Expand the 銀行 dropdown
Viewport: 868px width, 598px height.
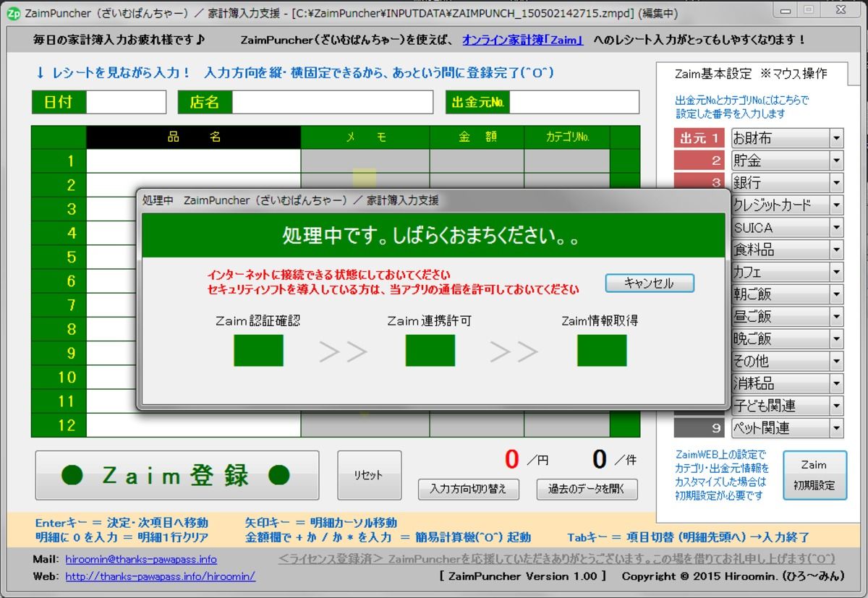pyautogui.click(x=836, y=183)
